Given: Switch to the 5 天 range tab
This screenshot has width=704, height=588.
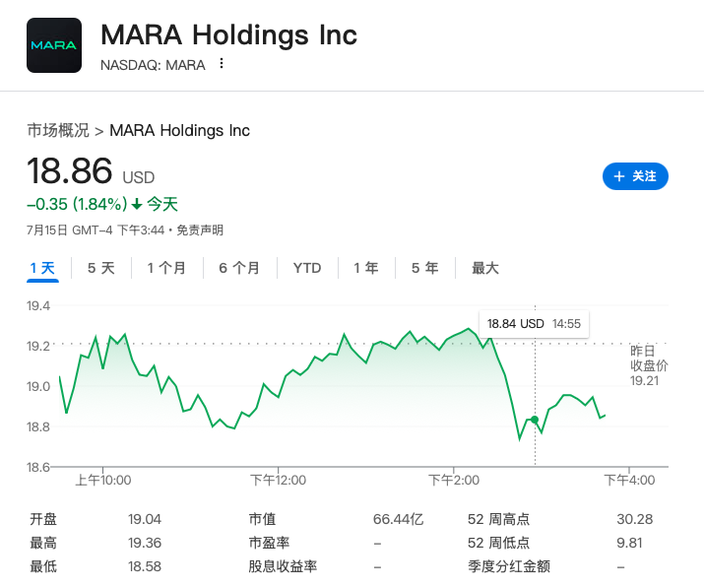Looking at the screenshot, I should pos(100,268).
